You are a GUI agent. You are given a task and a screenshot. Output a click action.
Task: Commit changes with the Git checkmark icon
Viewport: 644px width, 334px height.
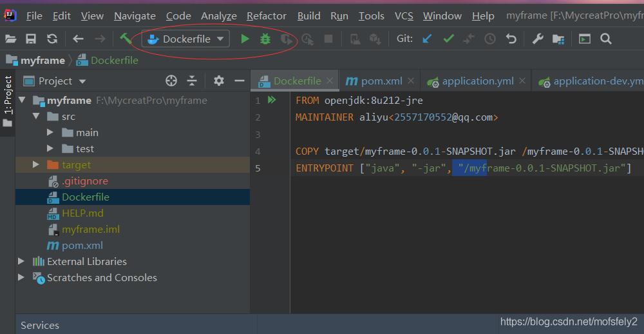pyautogui.click(x=448, y=39)
